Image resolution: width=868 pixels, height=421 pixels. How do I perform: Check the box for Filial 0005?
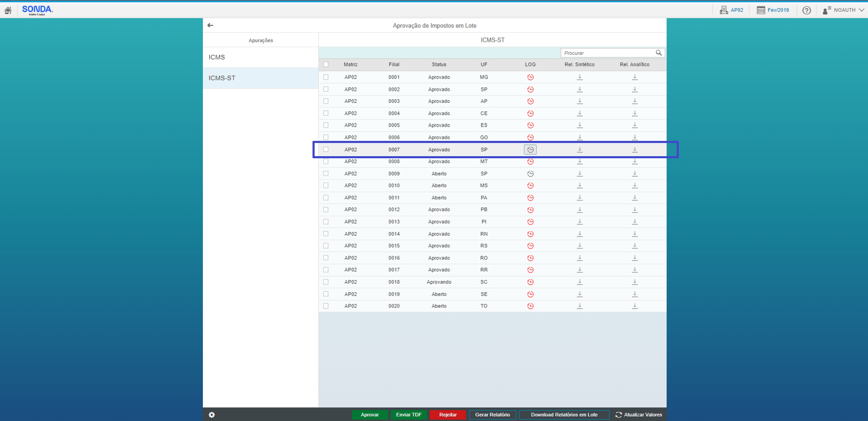[326, 125]
